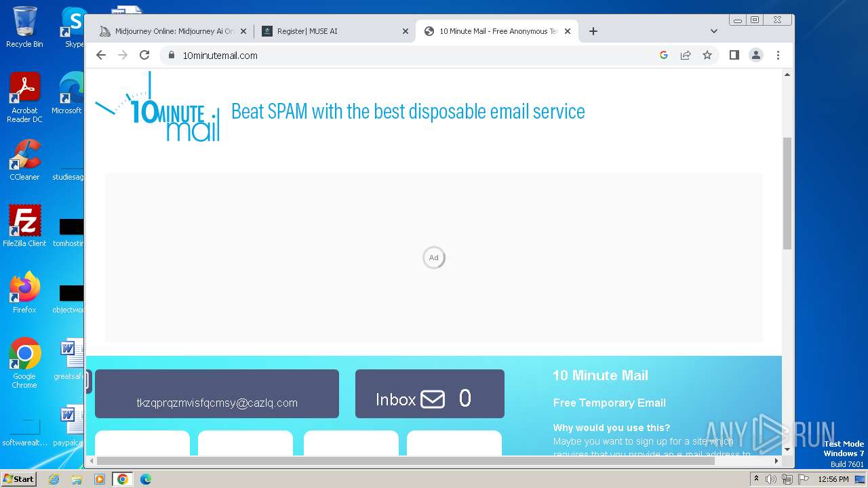Close the Register MUSE AI tab
Screen dimensions: 868x488
[405, 31]
